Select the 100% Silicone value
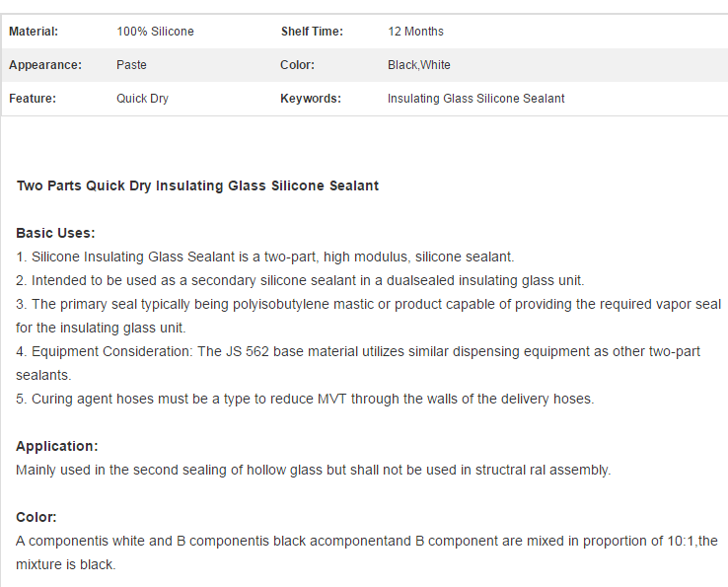728x587 pixels. 155,32
